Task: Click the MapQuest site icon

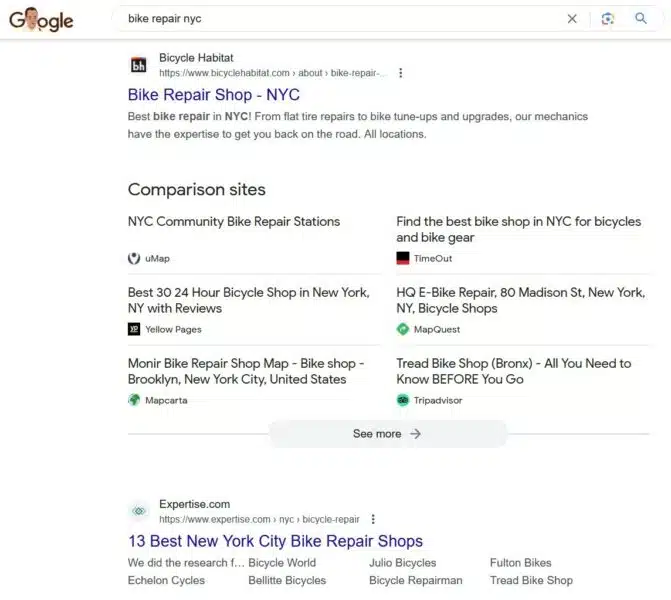Action: (x=403, y=329)
